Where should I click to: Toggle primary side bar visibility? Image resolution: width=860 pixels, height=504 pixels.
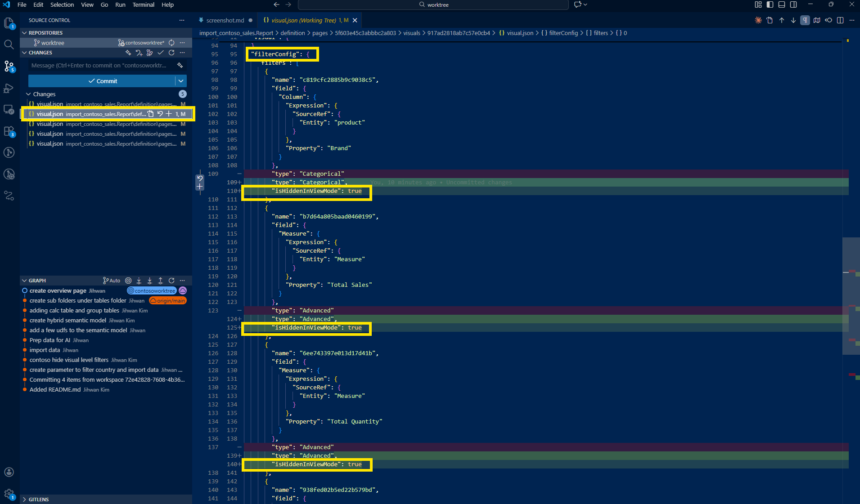[770, 4]
